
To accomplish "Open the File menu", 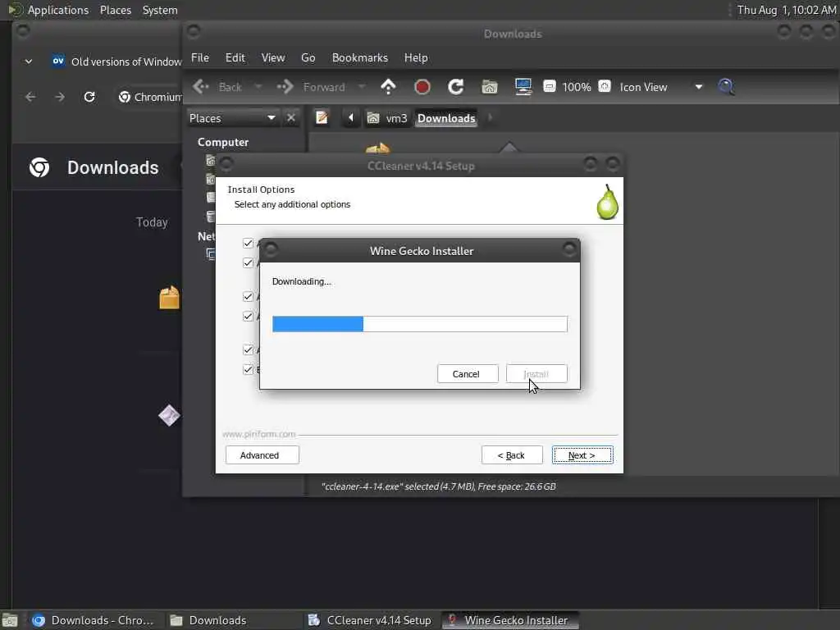I will point(200,58).
